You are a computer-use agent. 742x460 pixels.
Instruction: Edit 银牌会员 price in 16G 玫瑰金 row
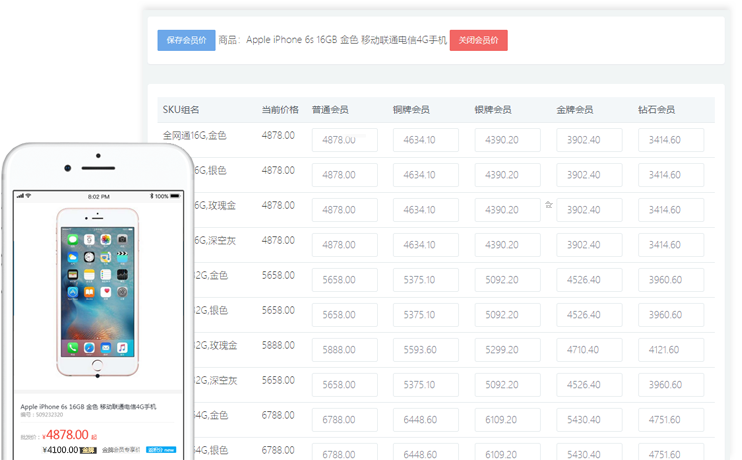point(508,210)
